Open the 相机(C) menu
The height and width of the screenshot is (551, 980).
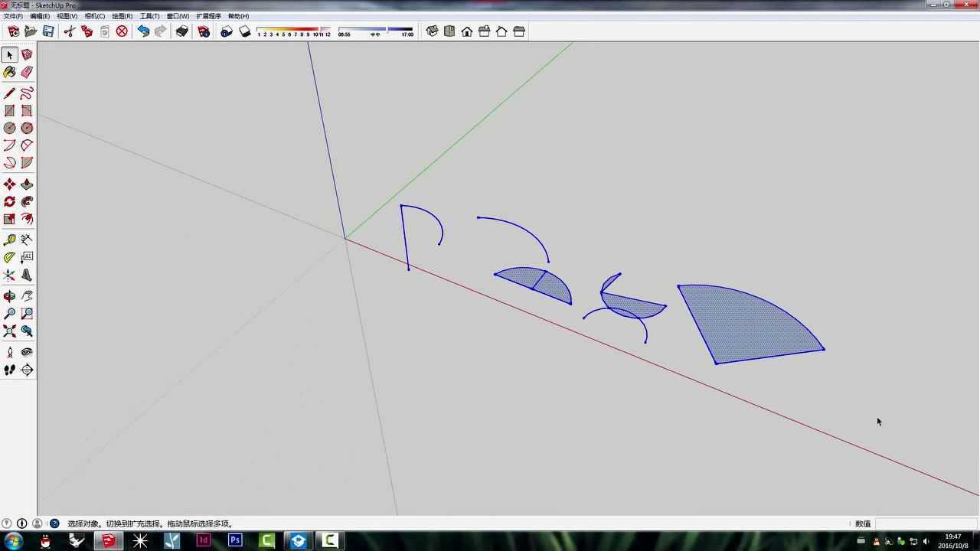point(94,16)
